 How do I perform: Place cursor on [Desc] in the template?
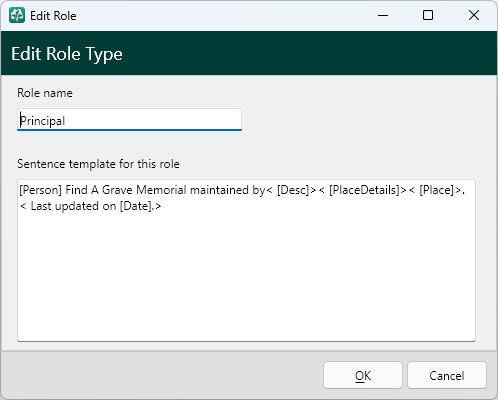[293, 190]
